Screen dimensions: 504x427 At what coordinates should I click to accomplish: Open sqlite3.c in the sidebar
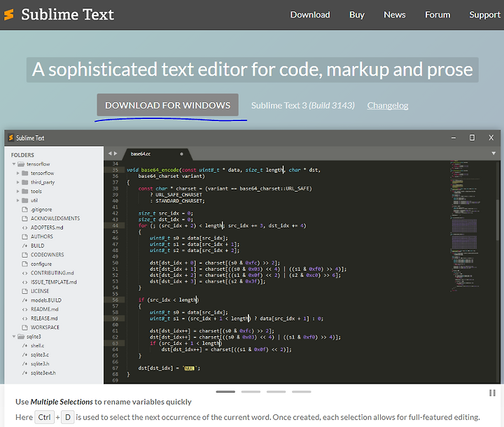click(x=39, y=355)
